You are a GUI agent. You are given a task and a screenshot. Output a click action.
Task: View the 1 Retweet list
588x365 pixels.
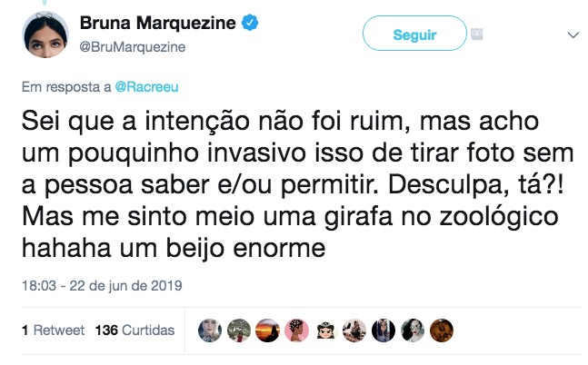pos(54,330)
